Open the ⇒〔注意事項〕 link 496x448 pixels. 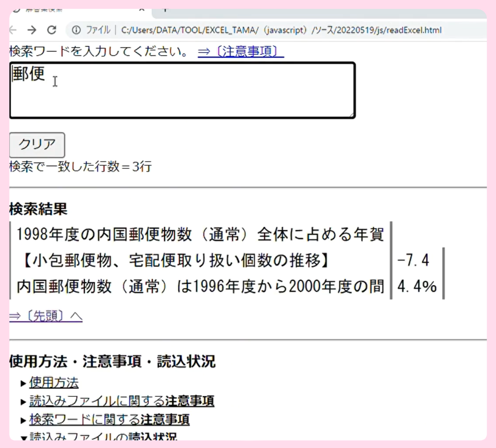(241, 52)
